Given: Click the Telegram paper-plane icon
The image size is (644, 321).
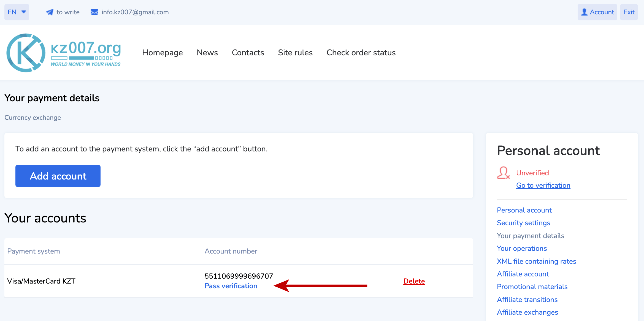Looking at the screenshot, I should [x=50, y=12].
